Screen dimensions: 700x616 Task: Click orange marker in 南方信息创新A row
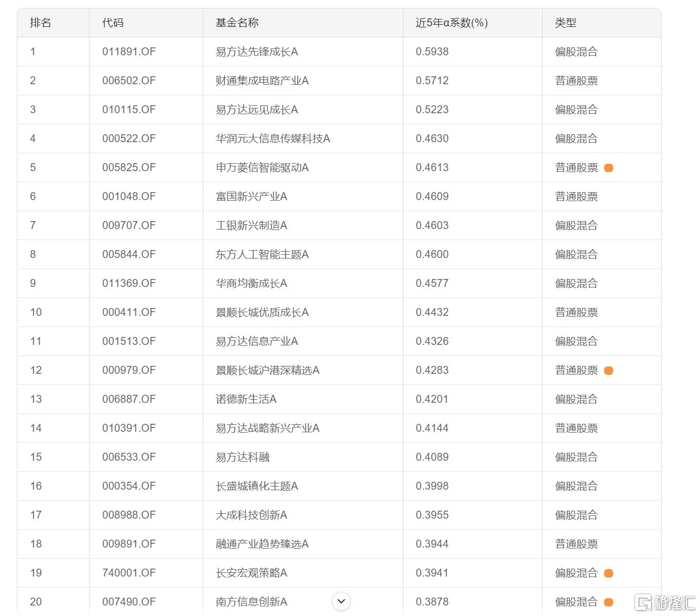click(608, 602)
